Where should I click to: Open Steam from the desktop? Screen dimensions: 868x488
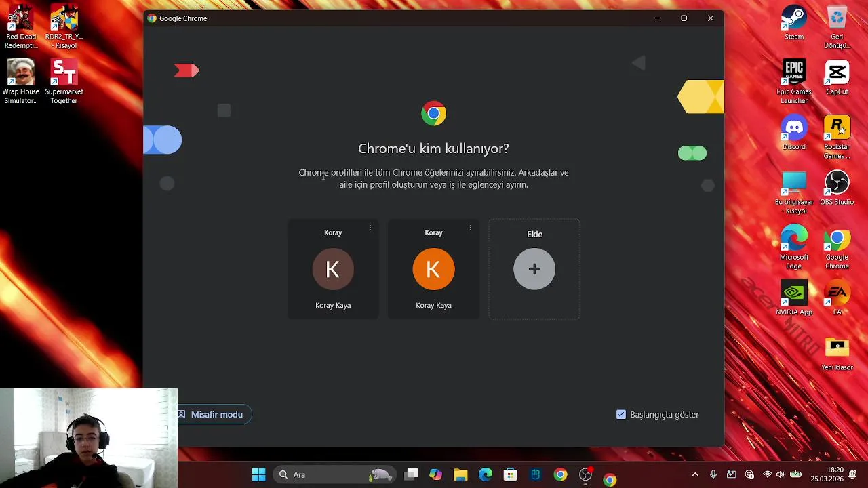(x=794, y=23)
